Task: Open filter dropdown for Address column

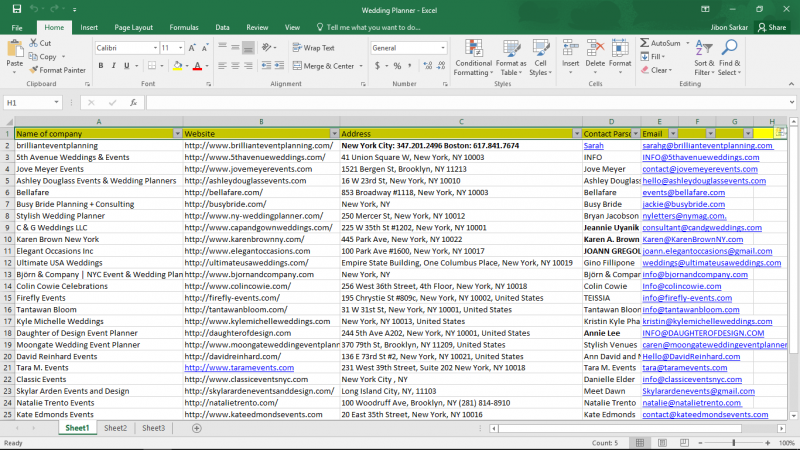Action: 577,134
